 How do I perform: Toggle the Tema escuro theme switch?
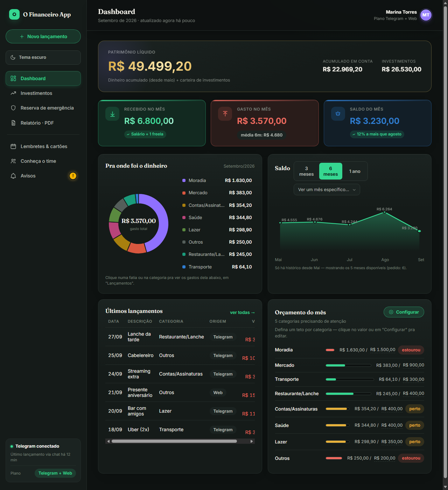pyautogui.click(x=43, y=57)
